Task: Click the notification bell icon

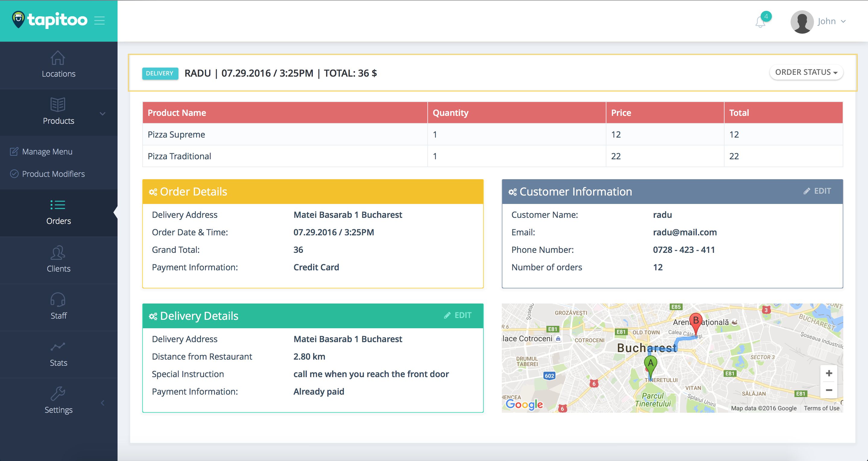Action: 760,22
